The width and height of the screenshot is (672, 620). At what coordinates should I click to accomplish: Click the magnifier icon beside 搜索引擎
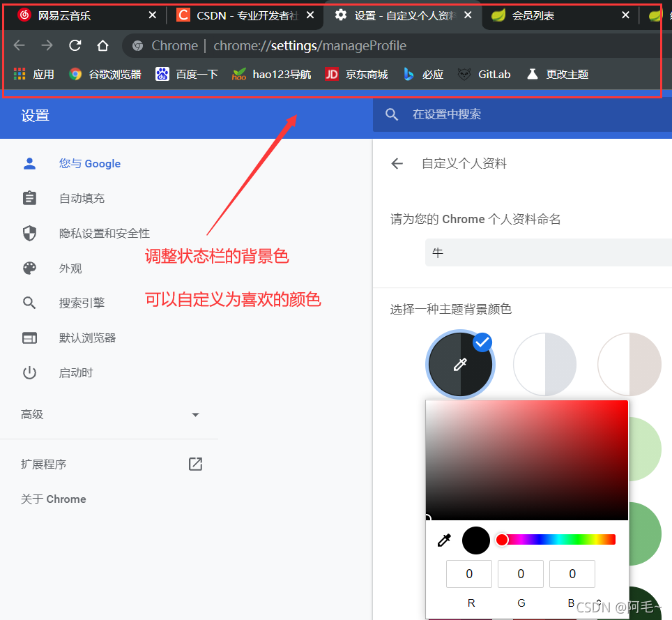pyautogui.click(x=29, y=303)
